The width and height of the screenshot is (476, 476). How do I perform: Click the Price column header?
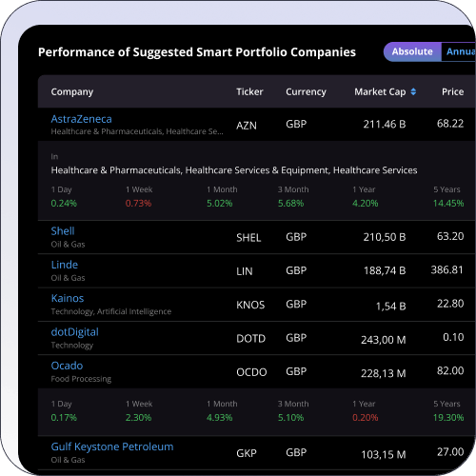[453, 91]
